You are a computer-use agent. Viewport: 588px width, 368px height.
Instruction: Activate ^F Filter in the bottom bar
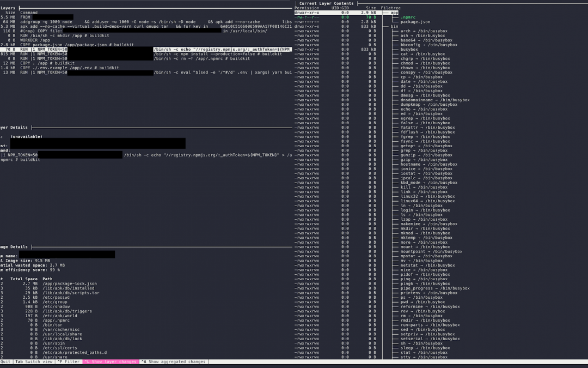[69, 361]
